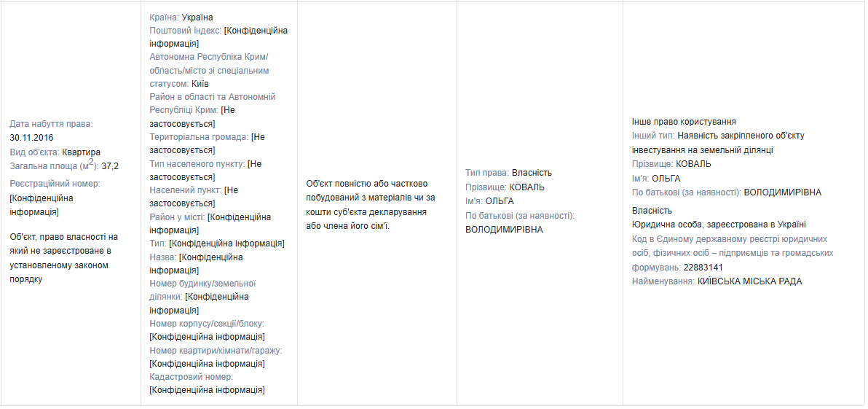Select the object type value "Квартира"
Screen dimensions: 868x409
[81, 152]
